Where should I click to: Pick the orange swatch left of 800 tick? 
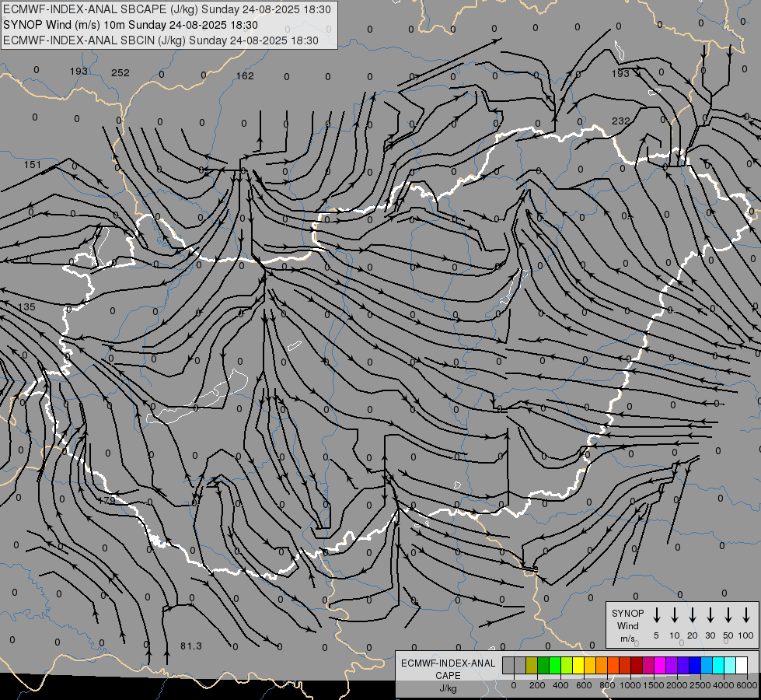click(602, 665)
